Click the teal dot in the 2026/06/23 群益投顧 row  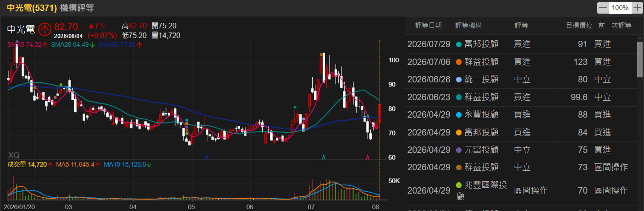pyautogui.click(x=459, y=97)
